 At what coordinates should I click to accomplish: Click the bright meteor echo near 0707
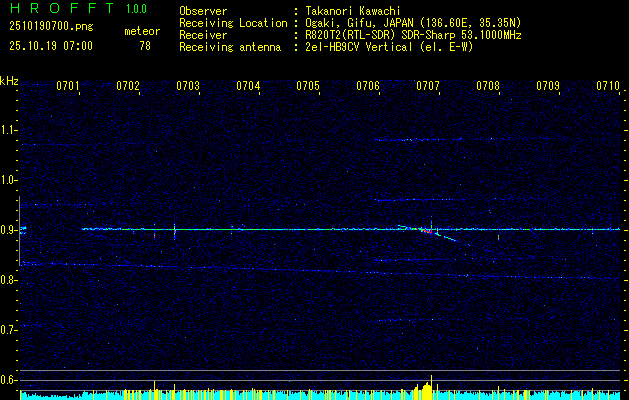point(428,231)
